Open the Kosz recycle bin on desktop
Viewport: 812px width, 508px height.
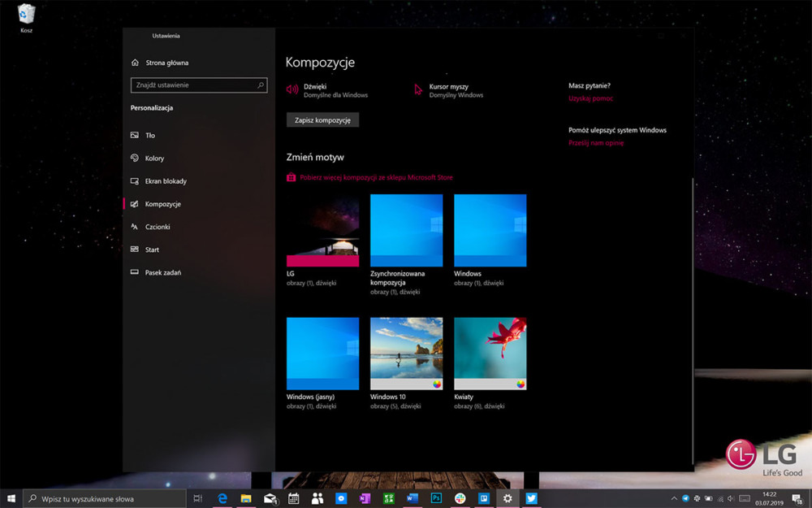click(x=27, y=18)
